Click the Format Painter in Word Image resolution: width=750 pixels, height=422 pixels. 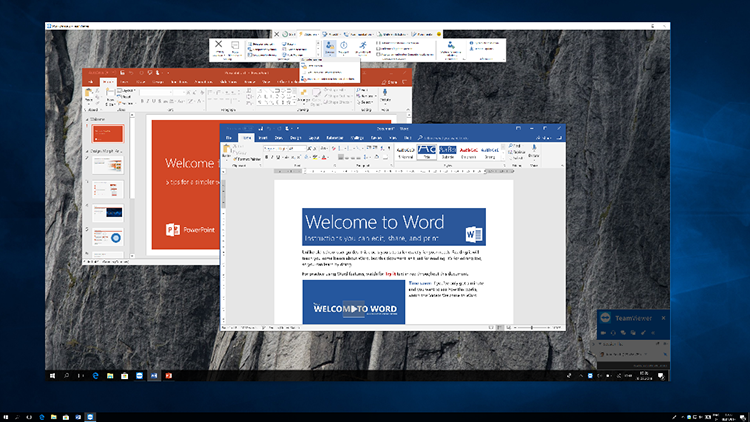(248, 159)
